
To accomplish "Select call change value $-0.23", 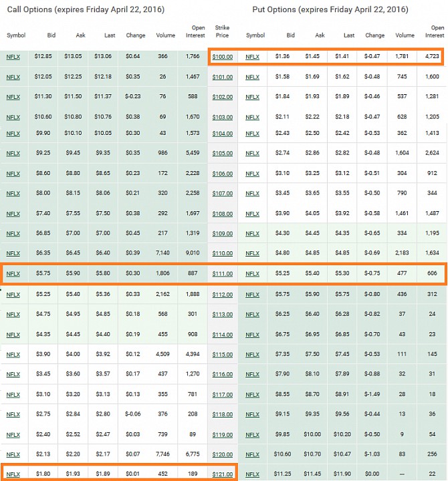I will (132, 96).
